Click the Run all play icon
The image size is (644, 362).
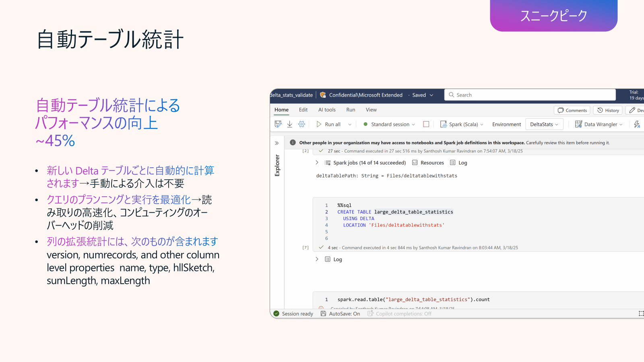[x=319, y=124]
